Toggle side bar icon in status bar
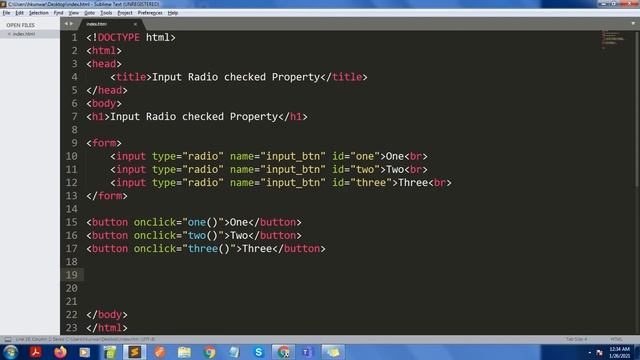 (x=8, y=339)
